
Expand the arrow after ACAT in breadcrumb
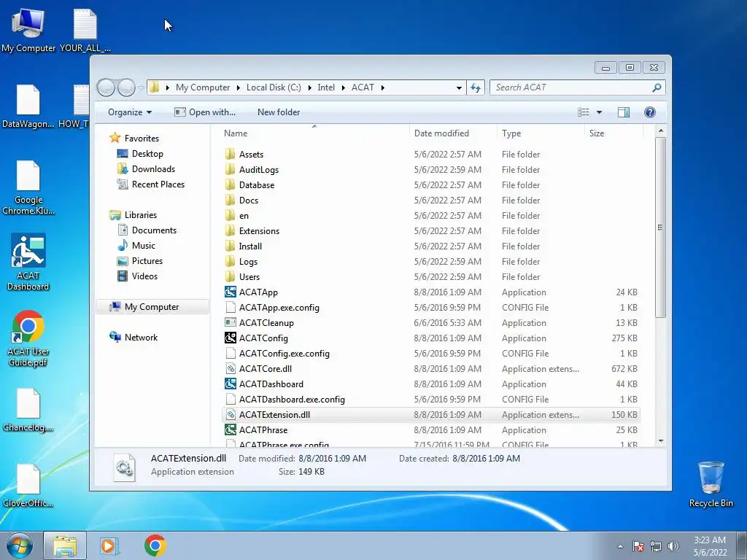click(382, 87)
